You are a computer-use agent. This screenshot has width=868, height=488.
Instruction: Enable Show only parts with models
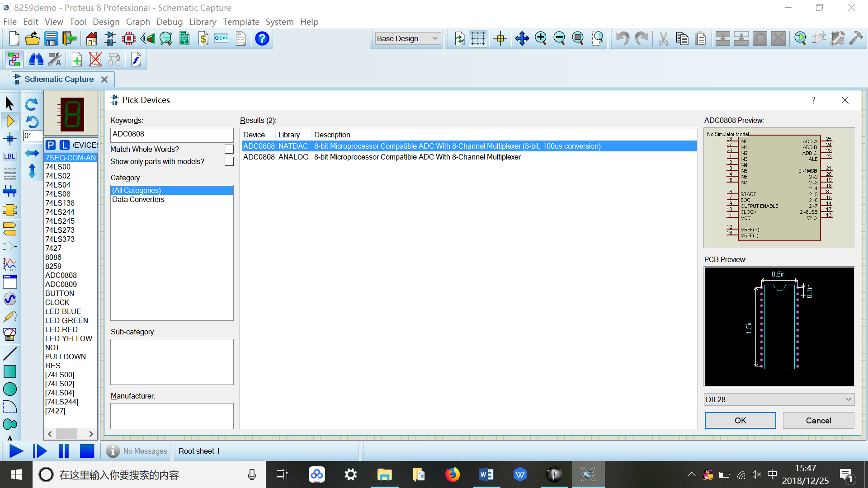point(229,161)
